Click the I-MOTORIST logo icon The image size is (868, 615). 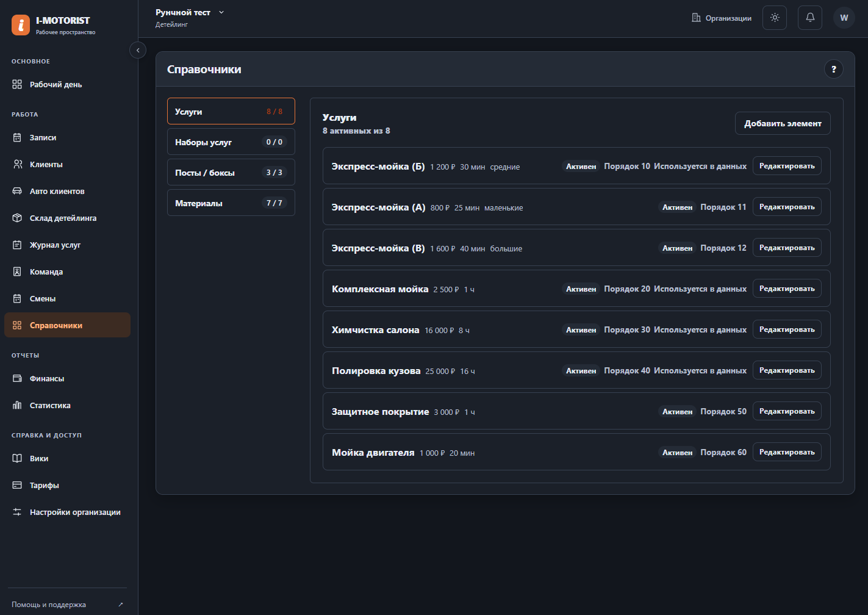[x=21, y=25]
